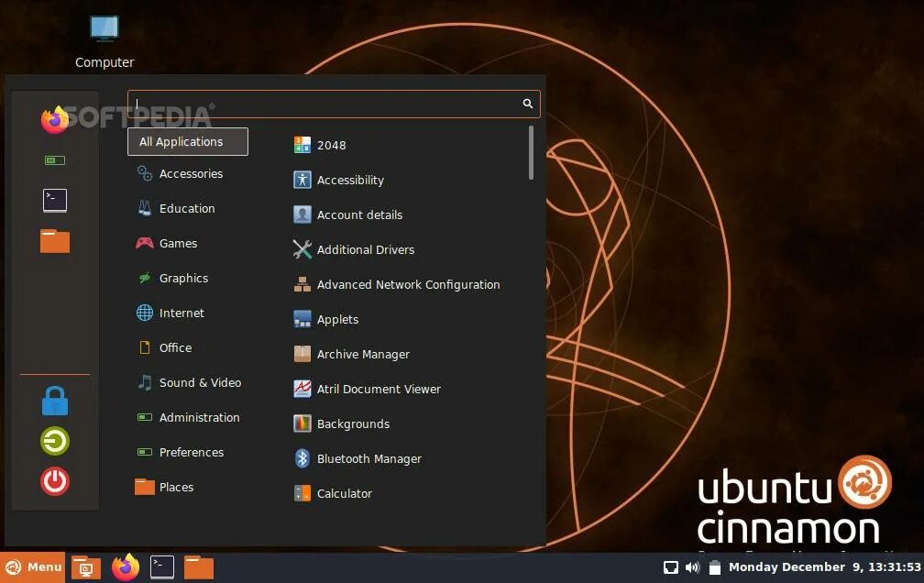Open the Bluetooth Manager icon
Viewport: 924px width, 583px height.
[302, 458]
